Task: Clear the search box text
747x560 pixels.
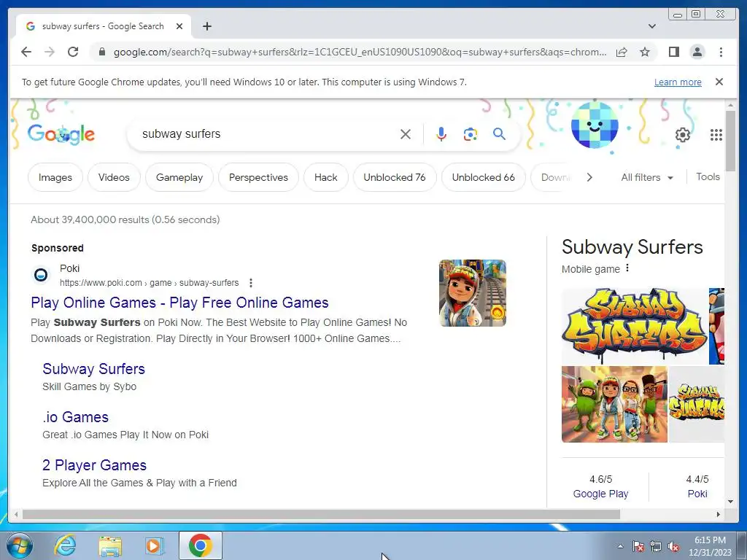Action: coord(406,134)
